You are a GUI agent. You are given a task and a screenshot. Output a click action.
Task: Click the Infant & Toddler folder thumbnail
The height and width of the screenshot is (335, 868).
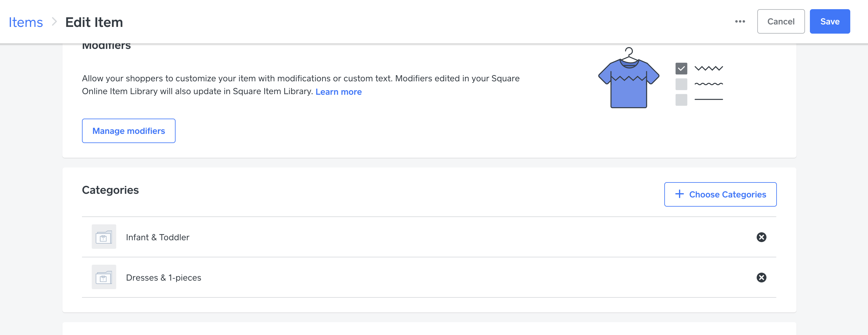click(x=104, y=237)
